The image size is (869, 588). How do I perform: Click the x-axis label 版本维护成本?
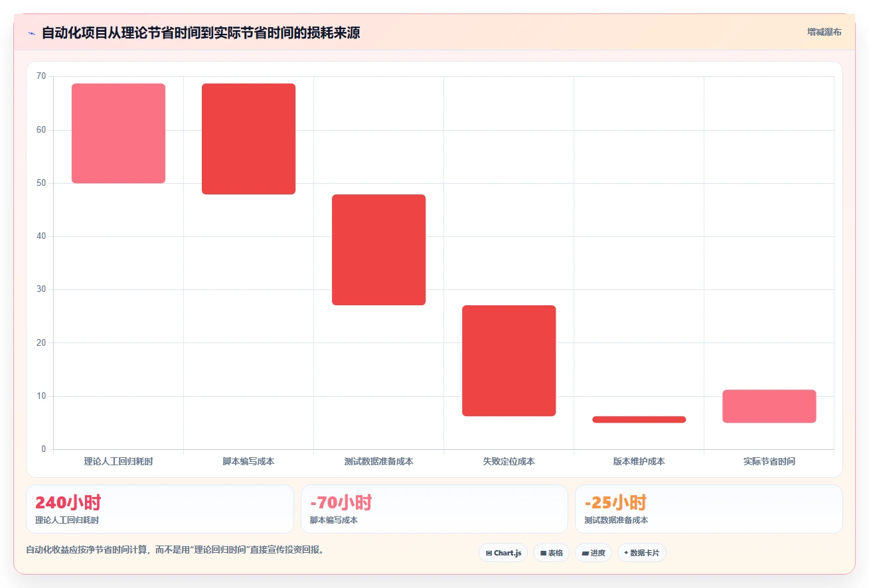point(639,461)
